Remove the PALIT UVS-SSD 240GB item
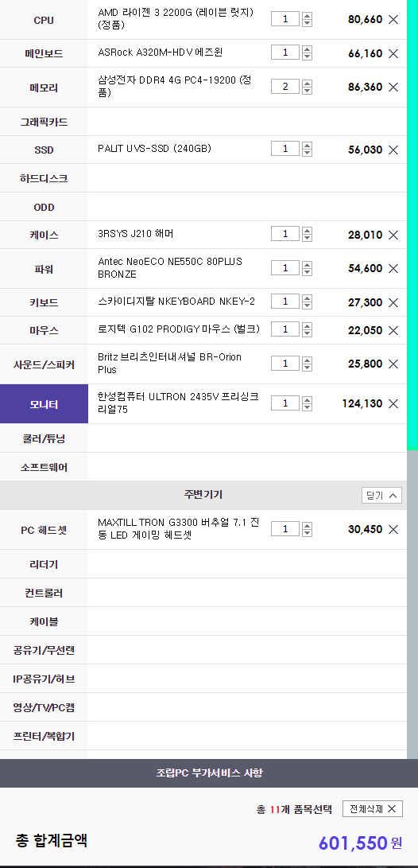This screenshot has width=418, height=868. coord(393,150)
